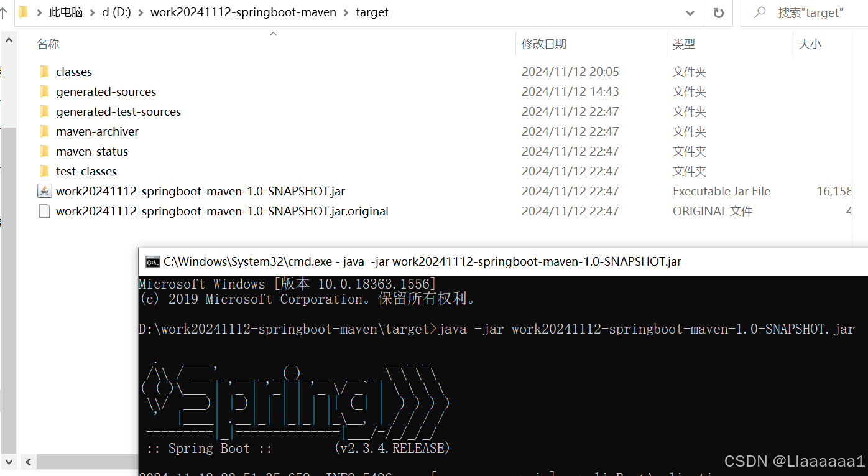Click the refresh icon in the address bar

718,12
